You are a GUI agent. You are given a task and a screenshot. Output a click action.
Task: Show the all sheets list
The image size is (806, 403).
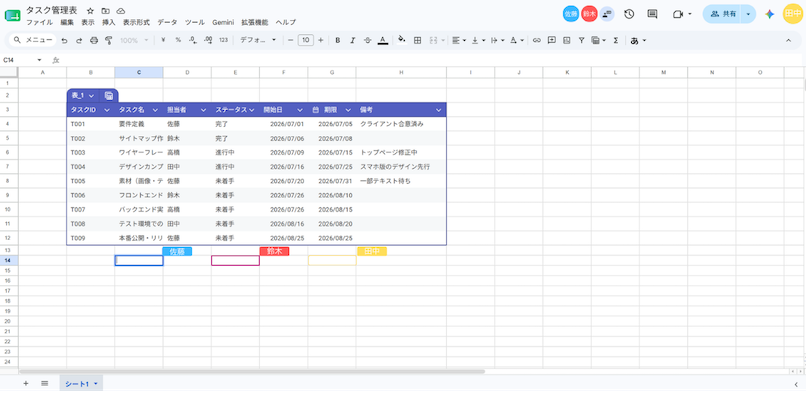(44, 383)
